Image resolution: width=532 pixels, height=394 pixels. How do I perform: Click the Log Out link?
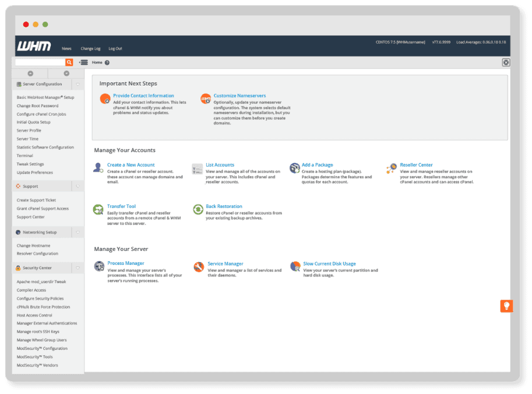(x=115, y=49)
